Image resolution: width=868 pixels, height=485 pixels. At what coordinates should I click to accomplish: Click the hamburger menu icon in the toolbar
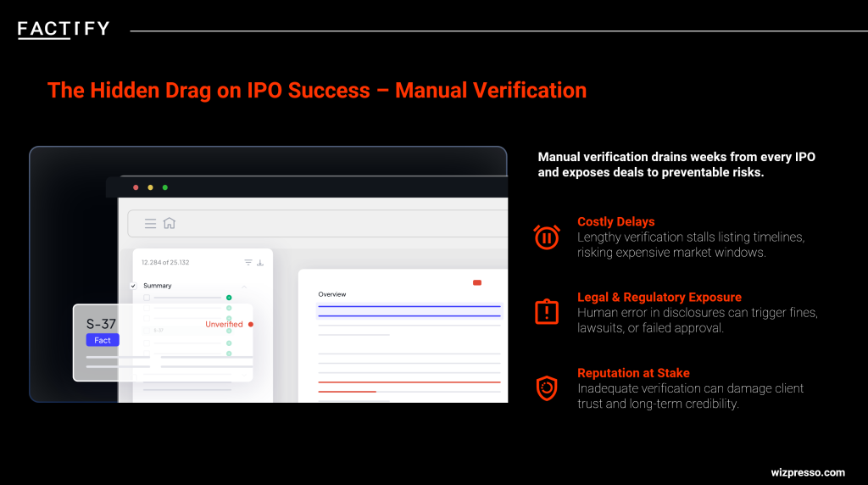tap(150, 224)
